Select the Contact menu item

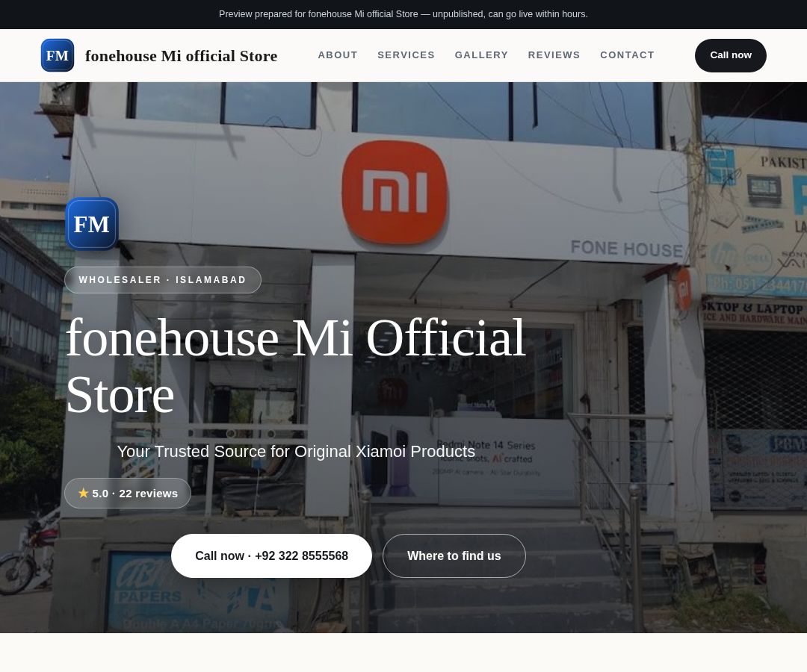[627, 55]
